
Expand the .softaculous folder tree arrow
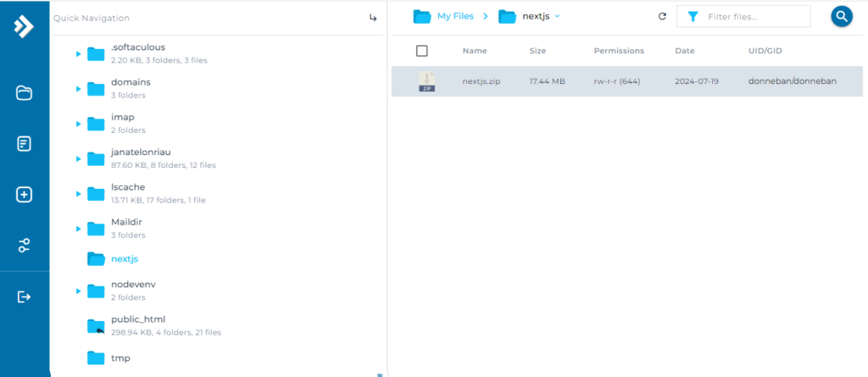(78, 54)
